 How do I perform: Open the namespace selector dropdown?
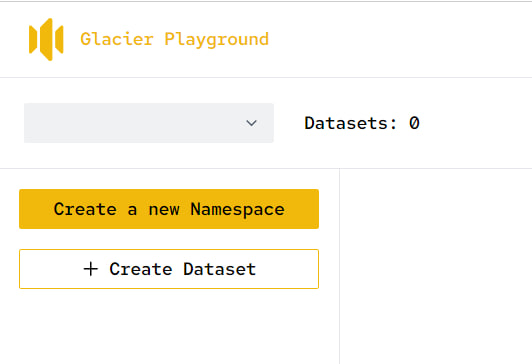149,123
